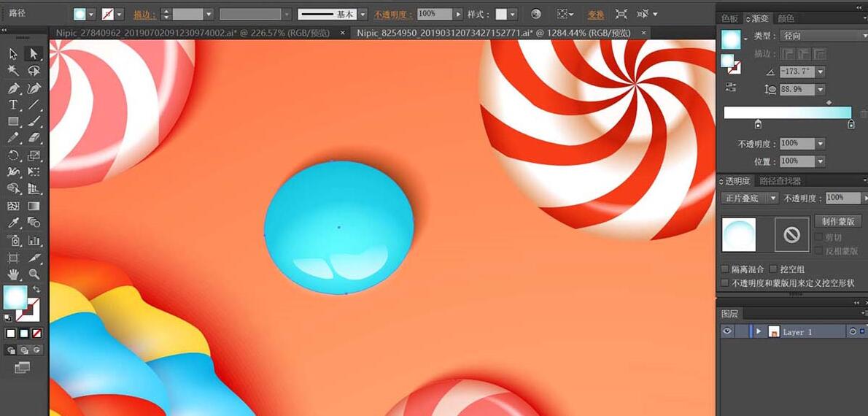This screenshot has width=868, height=416.
Task: Select the Gradient tool in toolbox
Action: point(34,206)
